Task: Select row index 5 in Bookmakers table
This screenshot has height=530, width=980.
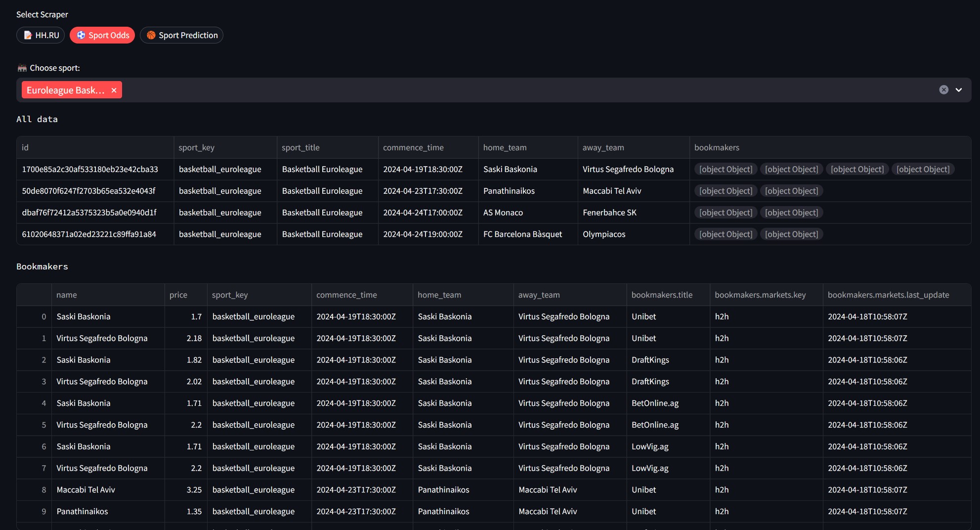Action: coord(43,425)
